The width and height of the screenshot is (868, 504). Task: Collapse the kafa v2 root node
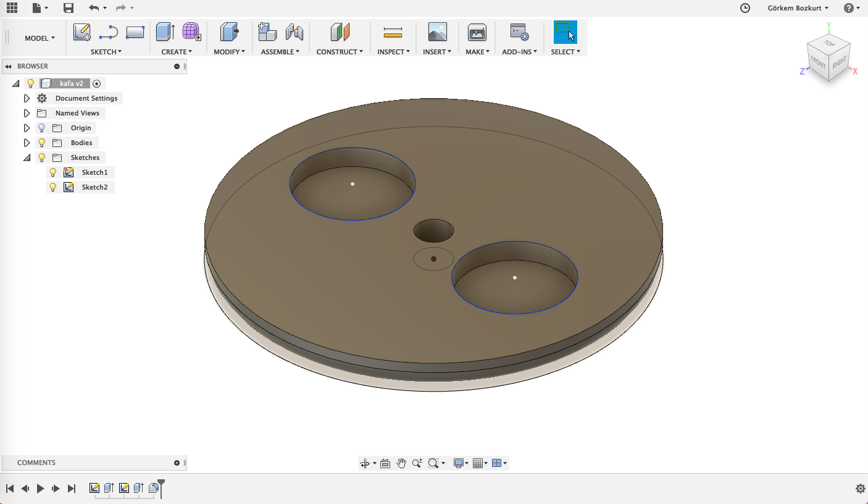(x=16, y=83)
